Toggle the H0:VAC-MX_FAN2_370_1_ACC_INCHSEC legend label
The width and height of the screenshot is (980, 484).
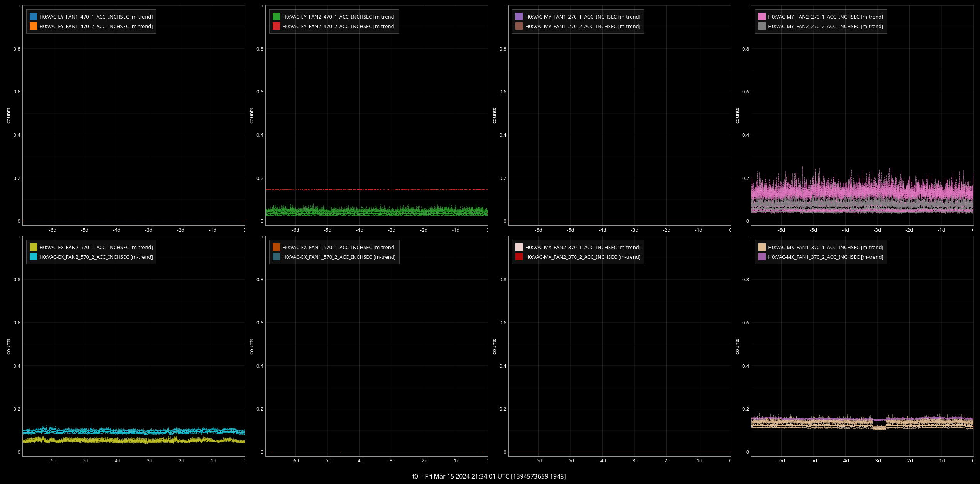582,247
